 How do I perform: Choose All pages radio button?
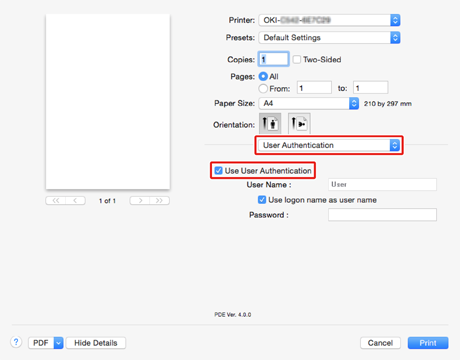pyautogui.click(x=263, y=77)
